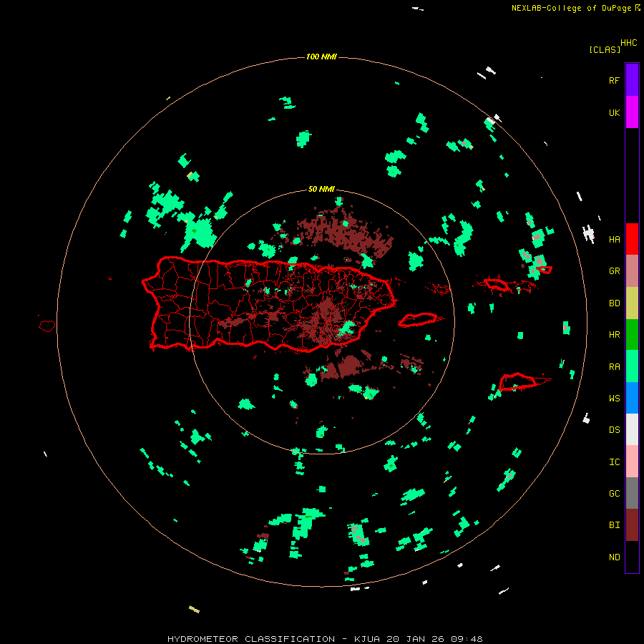Viewport: 644px width, 644px height.
Task: Click the "HA" legend label
Action: (614, 240)
